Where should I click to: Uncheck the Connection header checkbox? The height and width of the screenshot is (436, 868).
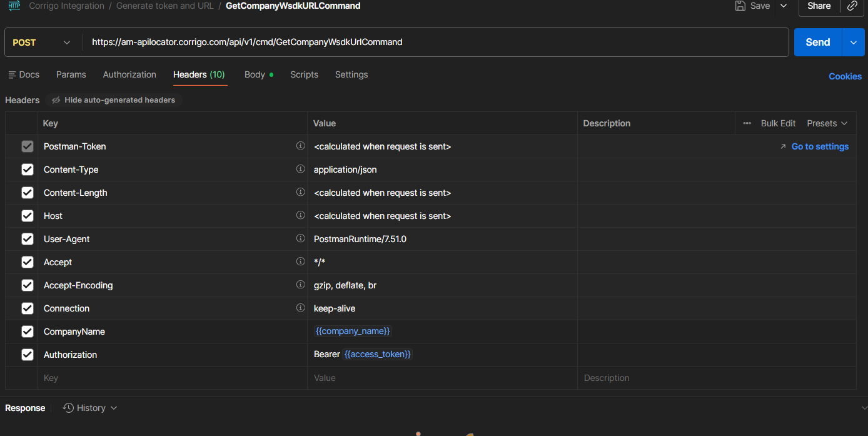28,308
